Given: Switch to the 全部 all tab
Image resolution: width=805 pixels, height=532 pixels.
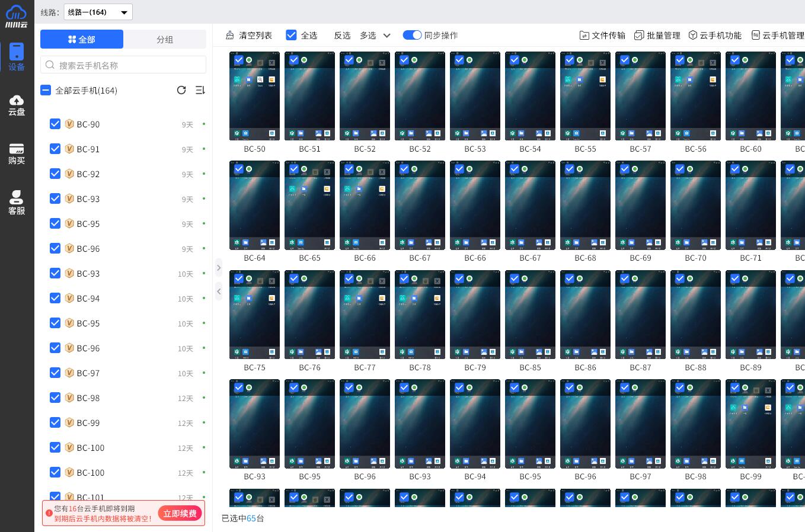Looking at the screenshot, I should tap(82, 39).
